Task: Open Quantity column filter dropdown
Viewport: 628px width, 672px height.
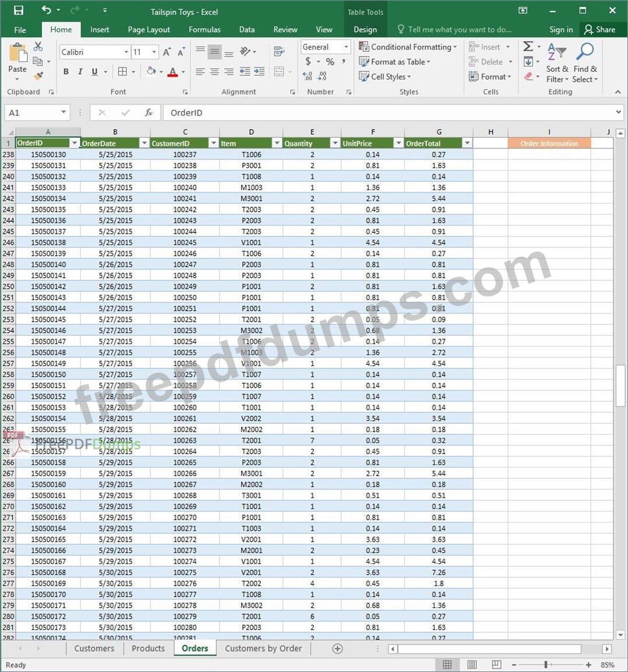Action: [335, 143]
